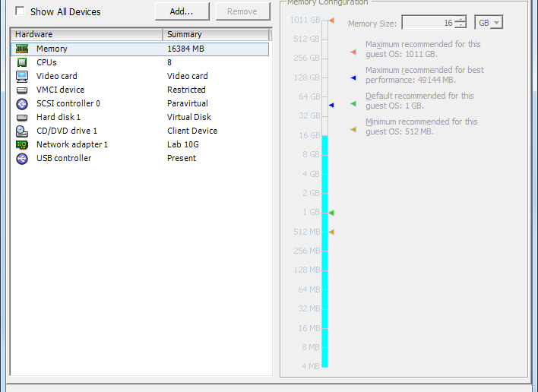Click the 32 MB scale label

click(x=309, y=308)
